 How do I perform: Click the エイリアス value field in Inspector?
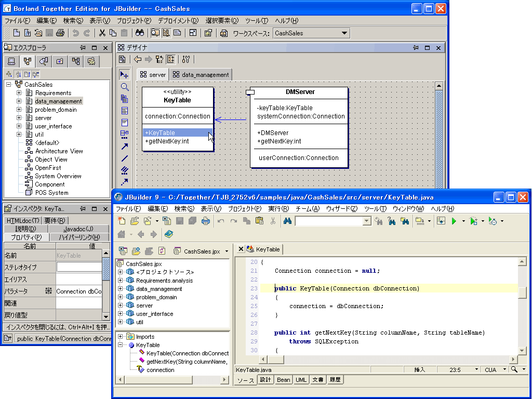coord(79,279)
